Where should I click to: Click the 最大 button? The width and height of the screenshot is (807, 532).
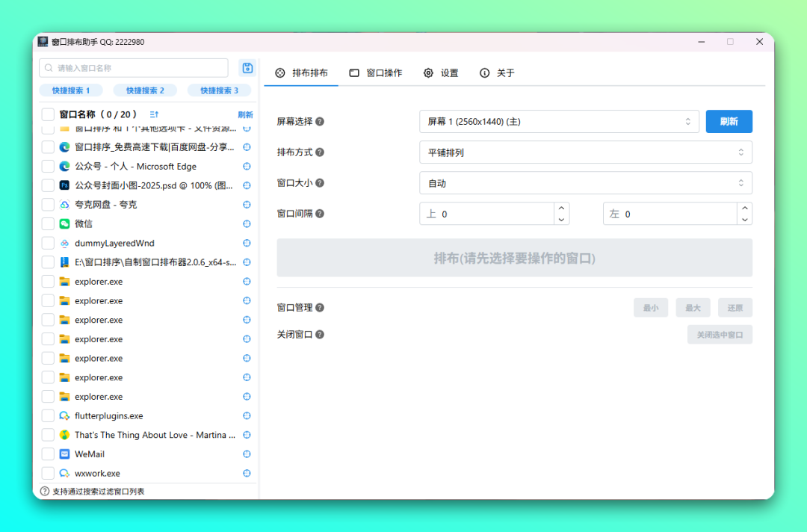pos(693,308)
